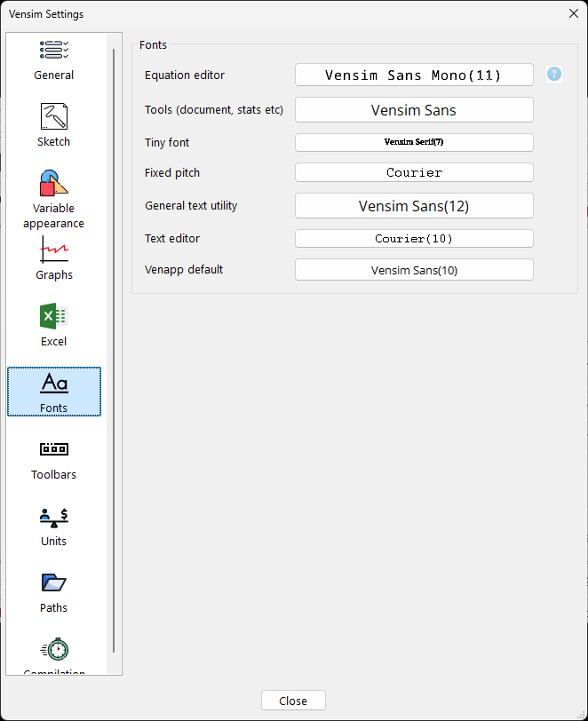
Task: Select the Graphs chart icon
Action: click(x=54, y=250)
